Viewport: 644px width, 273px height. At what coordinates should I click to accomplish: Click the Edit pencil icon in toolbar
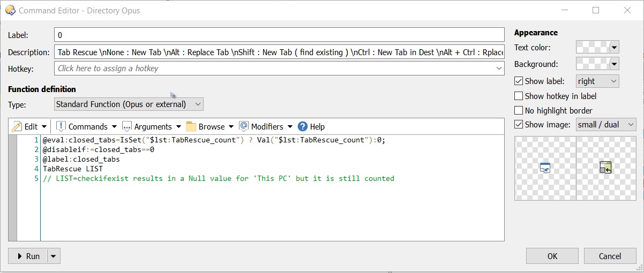(x=17, y=126)
